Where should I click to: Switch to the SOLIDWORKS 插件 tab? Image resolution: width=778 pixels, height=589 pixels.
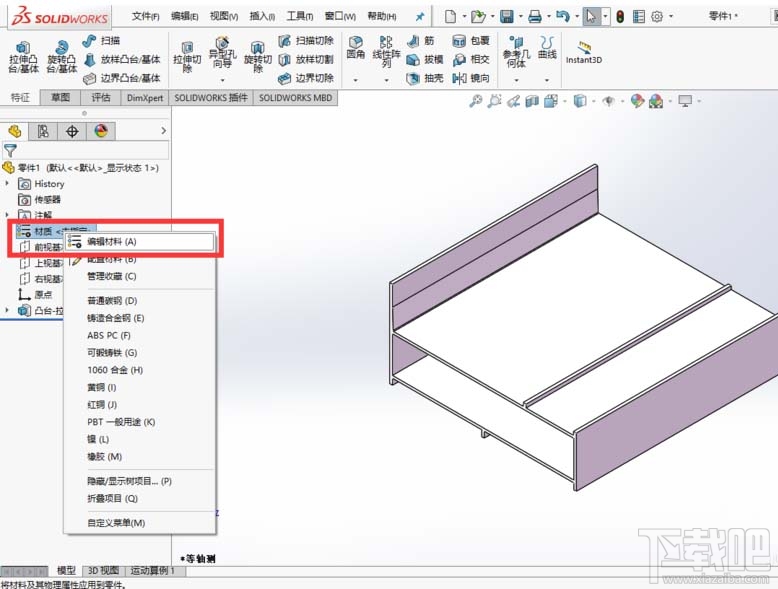[211, 98]
